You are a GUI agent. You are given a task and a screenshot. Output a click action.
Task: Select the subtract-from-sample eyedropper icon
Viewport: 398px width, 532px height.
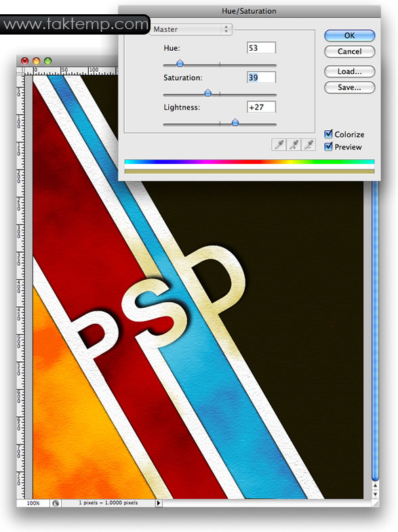coord(309,145)
